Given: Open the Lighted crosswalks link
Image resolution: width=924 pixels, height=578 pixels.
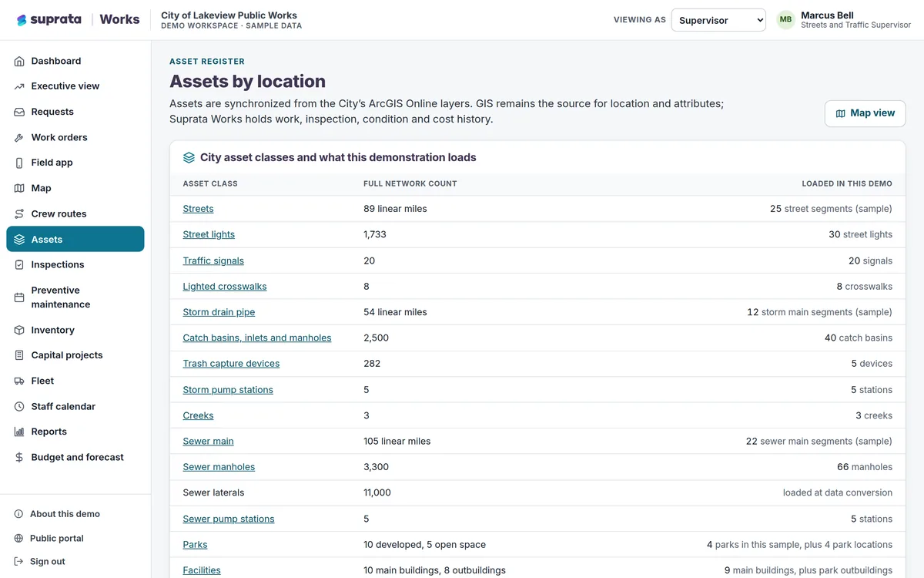Looking at the screenshot, I should [x=225, y=287].
